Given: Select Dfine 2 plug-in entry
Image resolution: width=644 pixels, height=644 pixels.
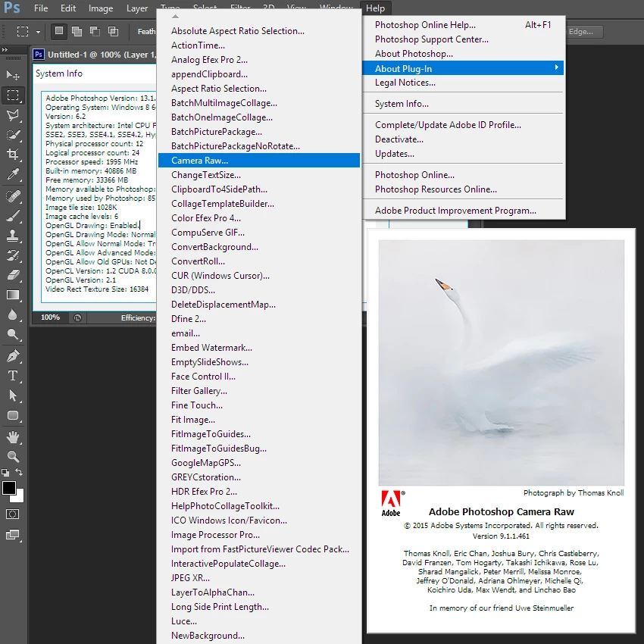Looking at the screenshot, I should (x=259, y=319).
